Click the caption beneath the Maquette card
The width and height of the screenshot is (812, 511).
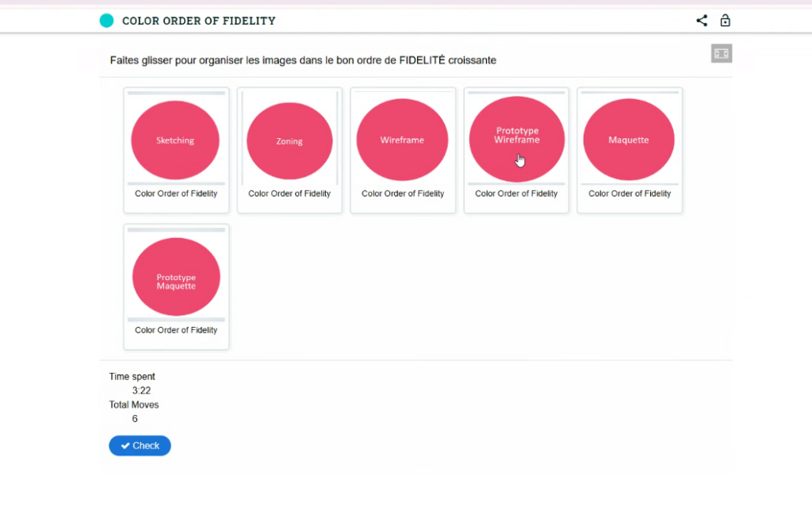630,194
